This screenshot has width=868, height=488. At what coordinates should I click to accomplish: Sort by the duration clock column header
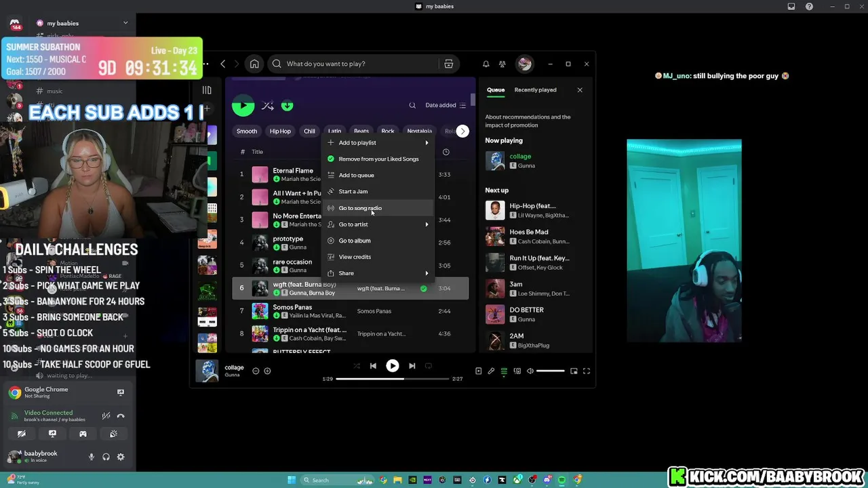pyautogui.click(x=446, y=152)
